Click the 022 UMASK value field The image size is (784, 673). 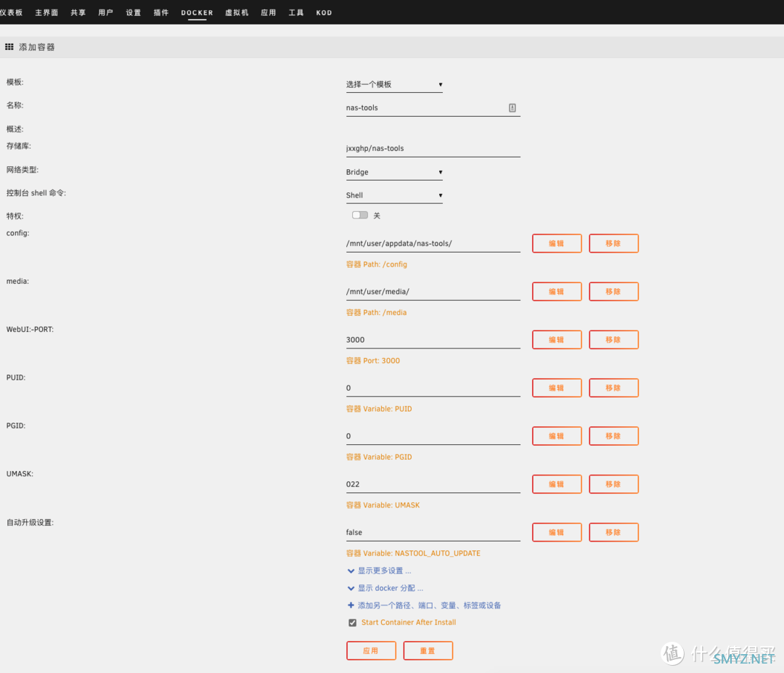[433, 484]
